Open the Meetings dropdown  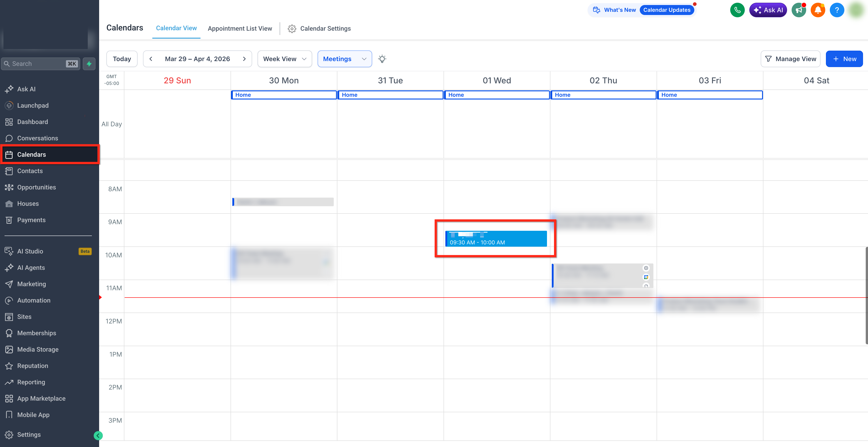pyautogui.click(x=345, y=59)
